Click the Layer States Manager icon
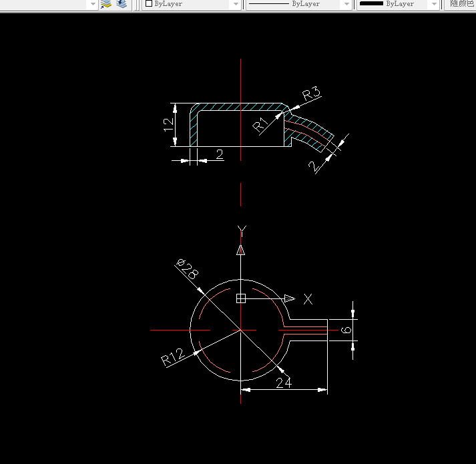This screenshot has height=464, width=476. (x=122, y=4)
